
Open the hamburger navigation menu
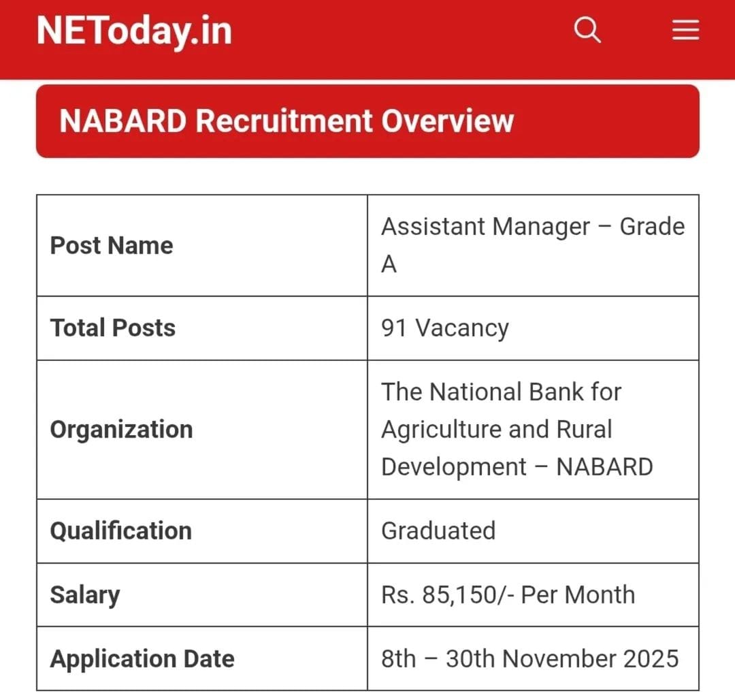(685, 30)
